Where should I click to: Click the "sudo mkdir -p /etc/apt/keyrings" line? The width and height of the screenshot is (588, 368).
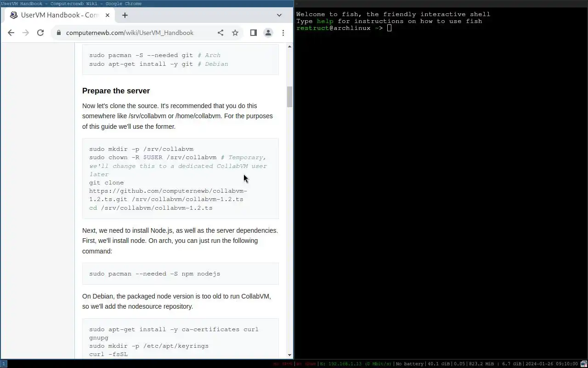pyautogui.click(x=149, y=346)
